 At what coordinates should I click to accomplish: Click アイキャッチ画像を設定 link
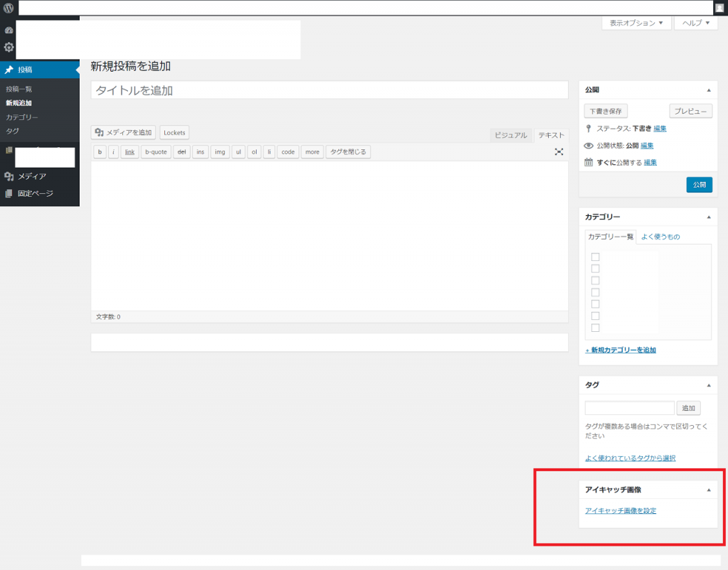(x=621, y=510)
